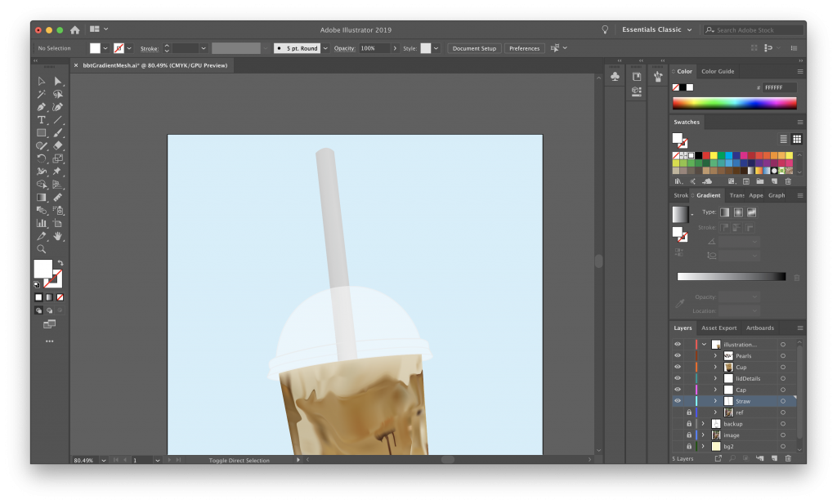The height and width of the screenshot is (504, 837).
Task: Activate the Zoom tool
Action: [x=43, y=247]
